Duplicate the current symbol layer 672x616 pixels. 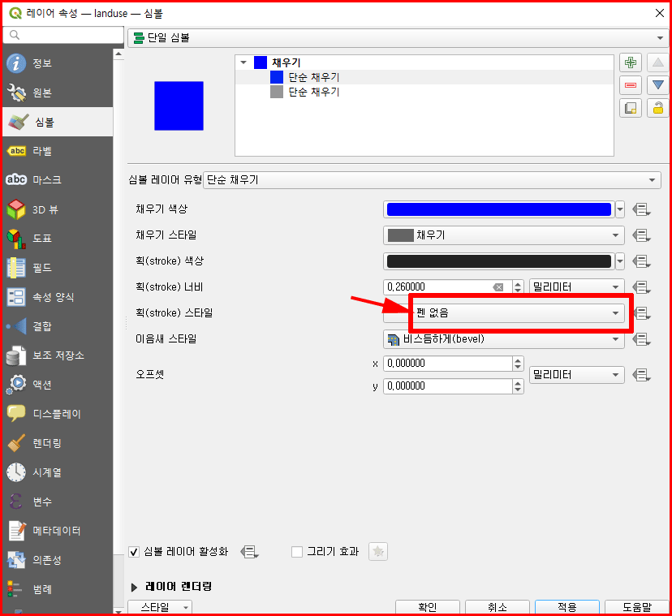[631, 108]
